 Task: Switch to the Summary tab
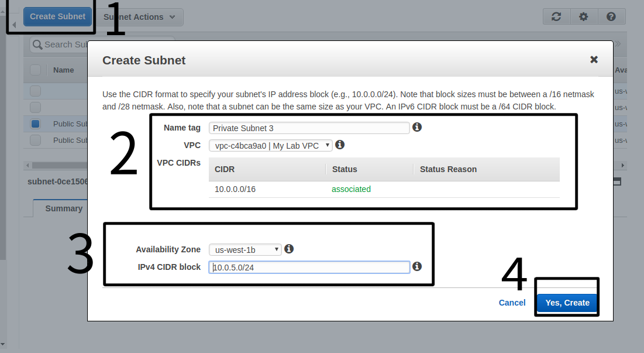64,208
